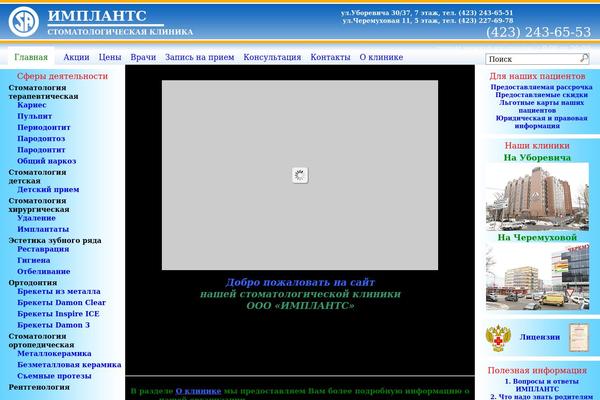Open the Запись на прием menu item
Screen dimensions: 600x400
click(199, 57)
